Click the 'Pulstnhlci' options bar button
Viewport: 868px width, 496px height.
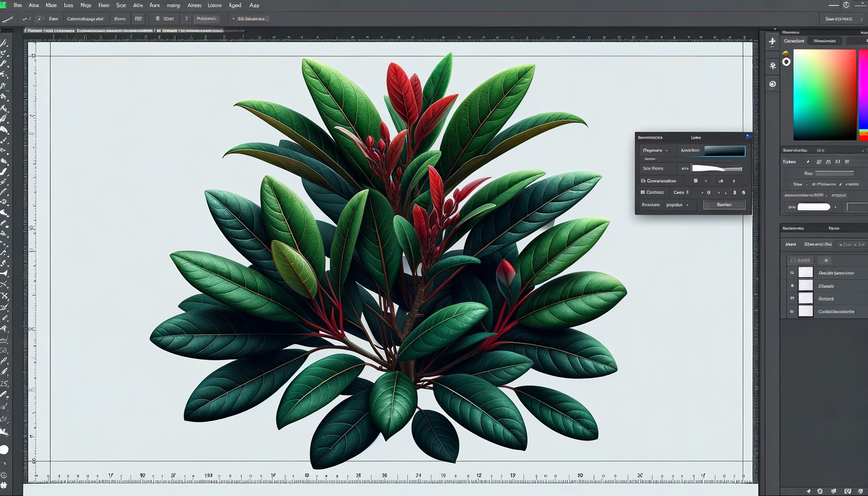(x=206, y=19)
